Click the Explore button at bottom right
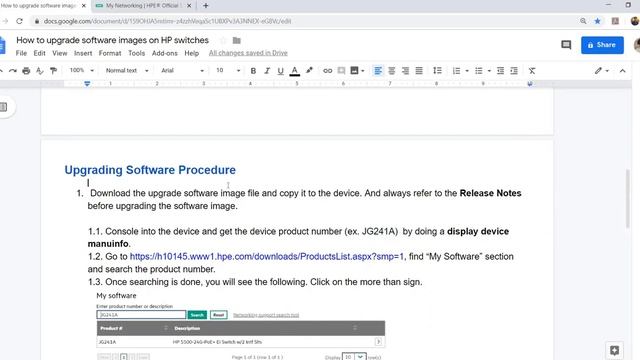 614,350
